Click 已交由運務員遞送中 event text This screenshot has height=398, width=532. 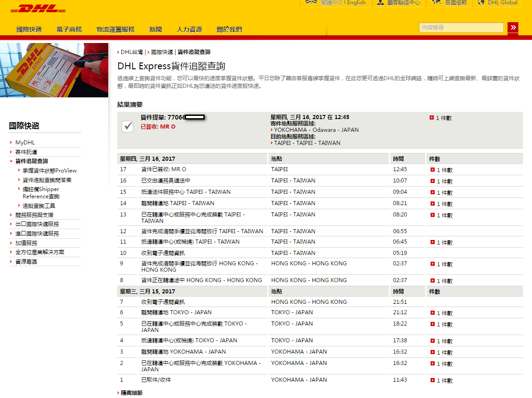[x=166, y=181]
